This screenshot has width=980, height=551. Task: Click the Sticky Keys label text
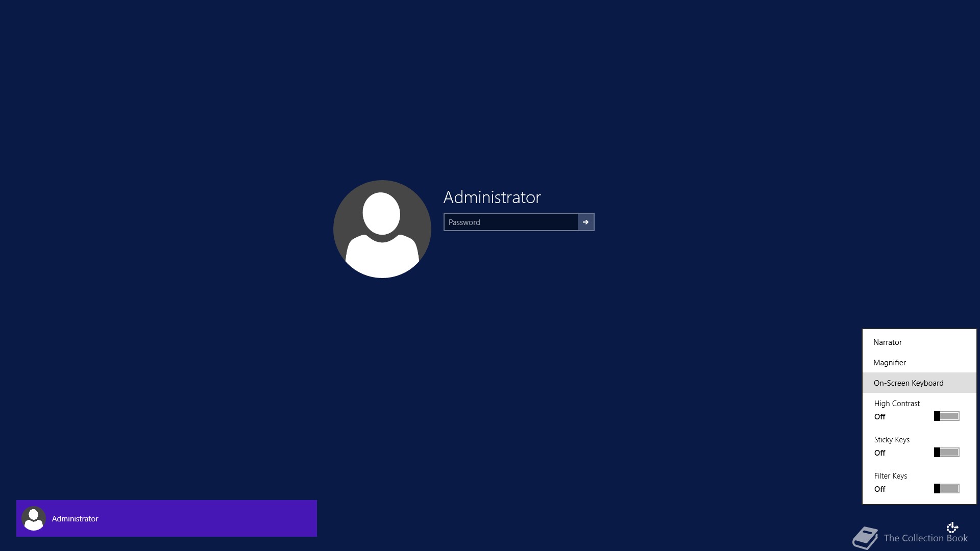(891, 440)
